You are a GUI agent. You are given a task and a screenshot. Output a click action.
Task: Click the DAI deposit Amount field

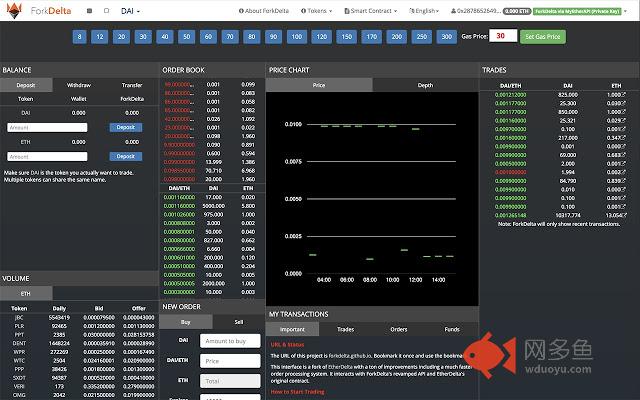click(47, 127)
